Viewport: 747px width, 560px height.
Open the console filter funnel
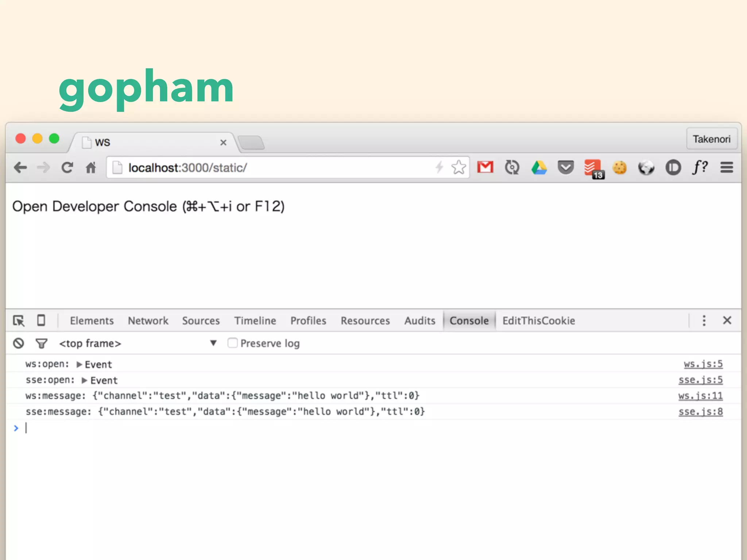point(42,343)
